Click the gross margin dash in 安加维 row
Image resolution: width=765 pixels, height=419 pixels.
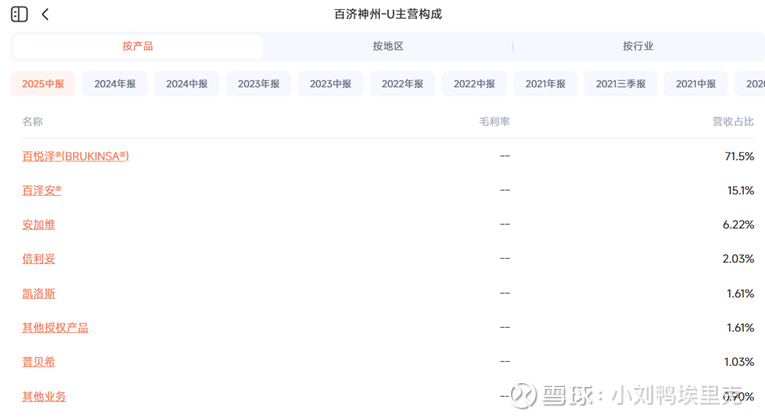(505, 224)
